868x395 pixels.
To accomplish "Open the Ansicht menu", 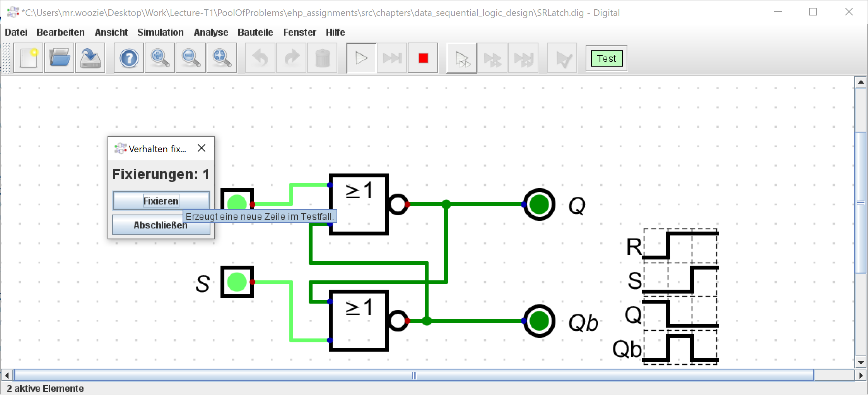I will (111, 32).
